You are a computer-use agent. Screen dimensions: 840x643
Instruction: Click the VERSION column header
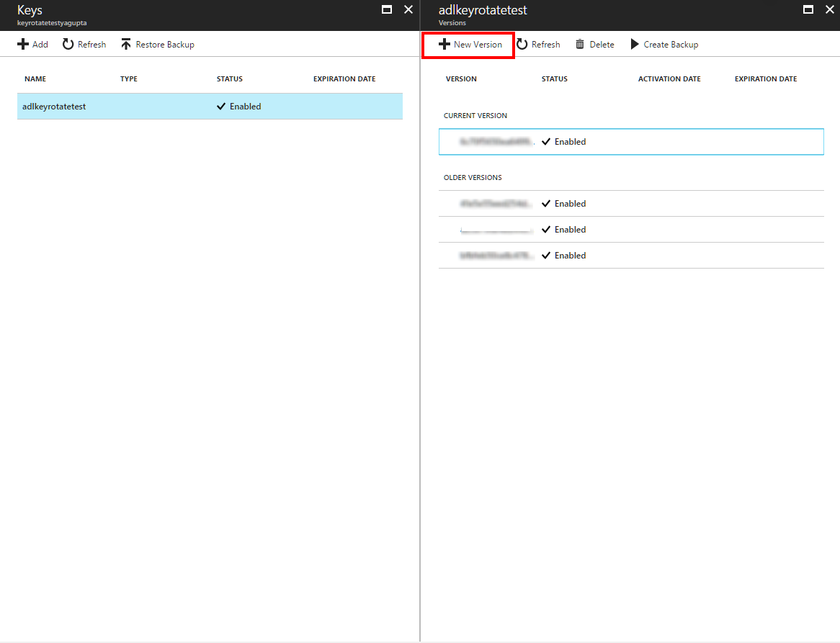coord(461,78)
